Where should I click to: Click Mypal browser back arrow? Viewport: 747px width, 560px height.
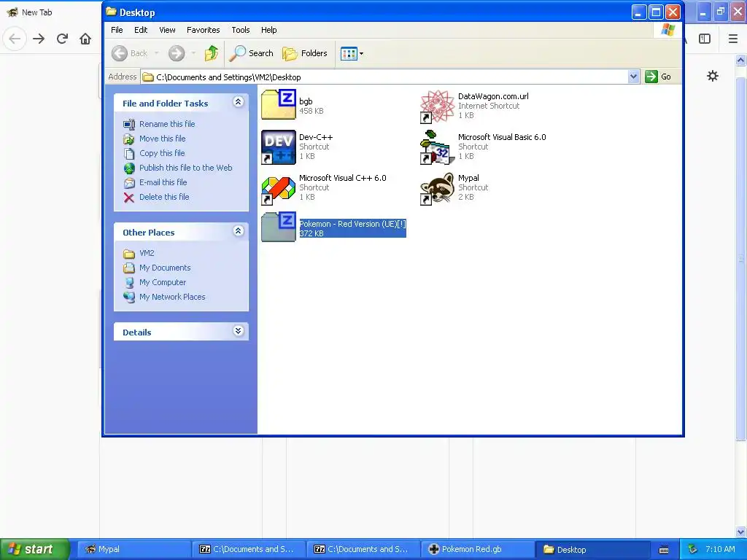15,39
